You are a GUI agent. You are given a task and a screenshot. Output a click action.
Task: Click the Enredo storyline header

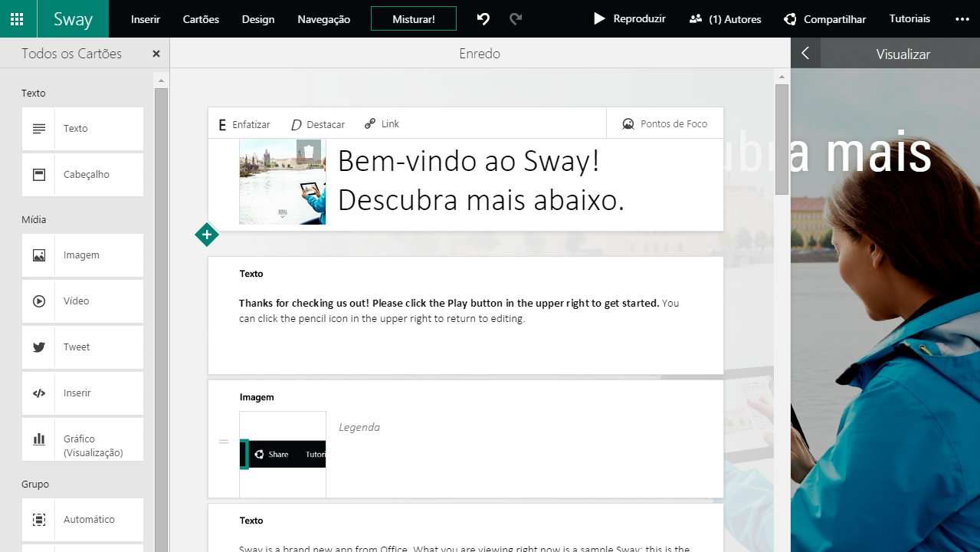pyautogui.click(x=480, y=54)
